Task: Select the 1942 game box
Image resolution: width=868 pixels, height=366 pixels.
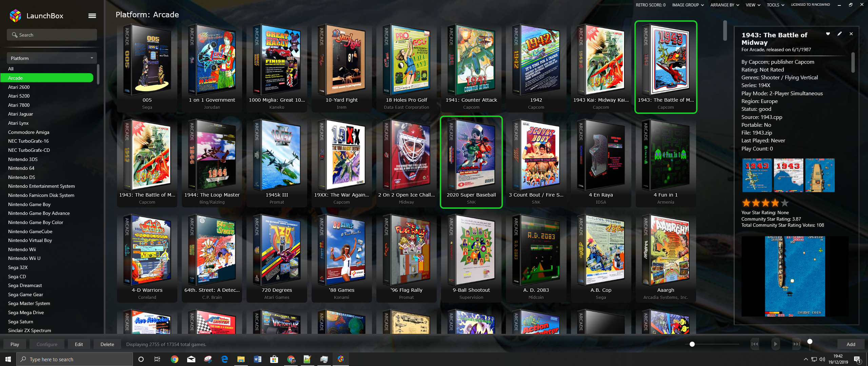Action: (536, 67)
